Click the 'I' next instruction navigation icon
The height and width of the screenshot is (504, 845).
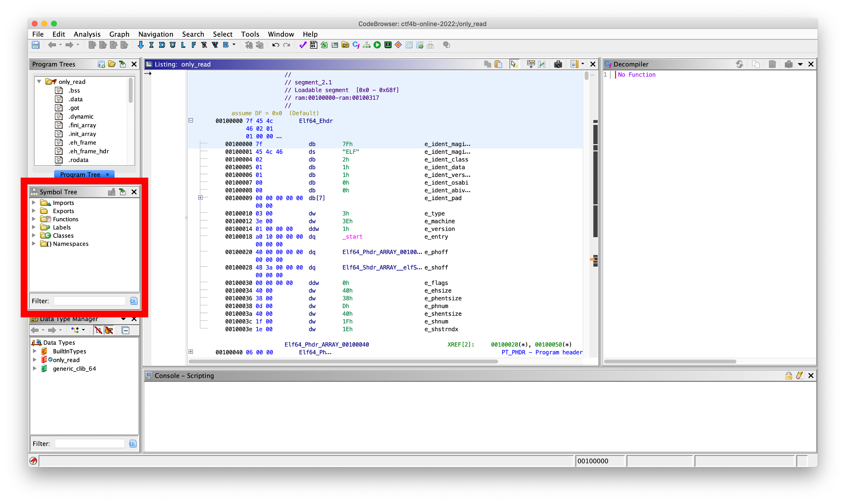coord(151,45)
